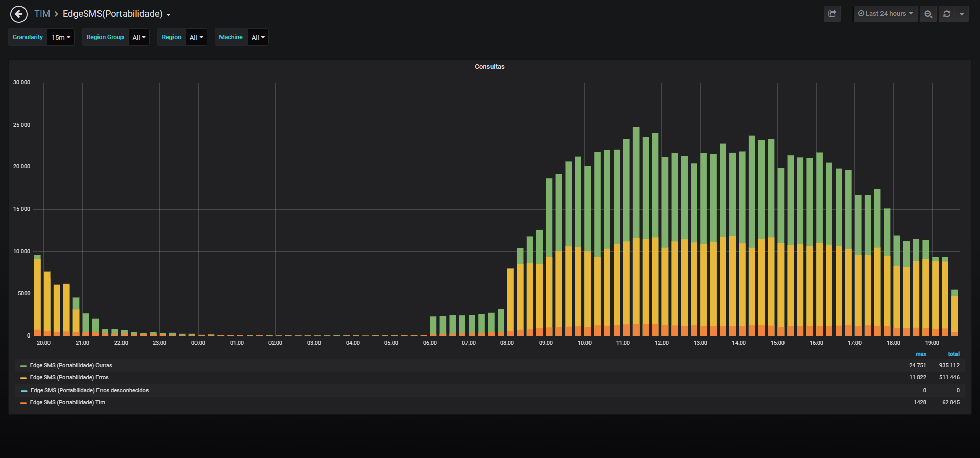Viewport: 980px width, 458px height.
Task: Click the 30 000 y-axis label
Action: (x=21, y=82)
